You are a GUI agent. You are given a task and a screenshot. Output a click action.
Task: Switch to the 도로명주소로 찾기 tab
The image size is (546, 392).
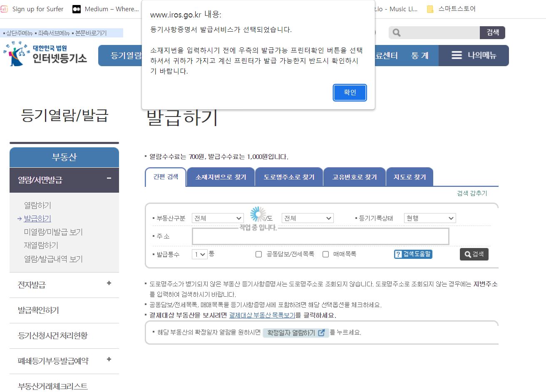[289, 176]
